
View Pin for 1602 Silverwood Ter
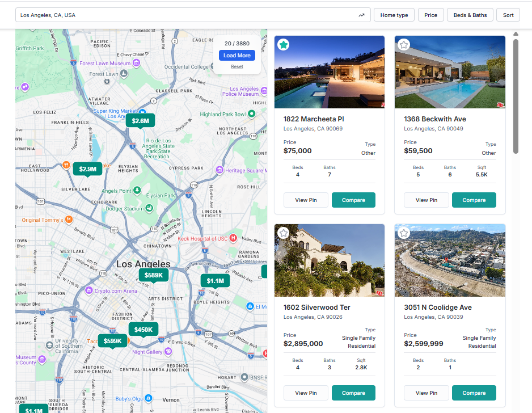tap(306, 393)
